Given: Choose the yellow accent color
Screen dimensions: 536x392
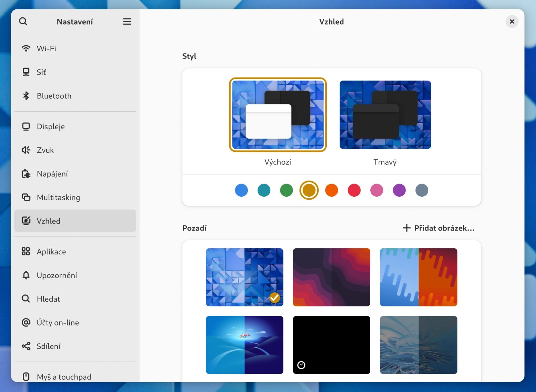Looking at the screenshot, I should [309, 190].
